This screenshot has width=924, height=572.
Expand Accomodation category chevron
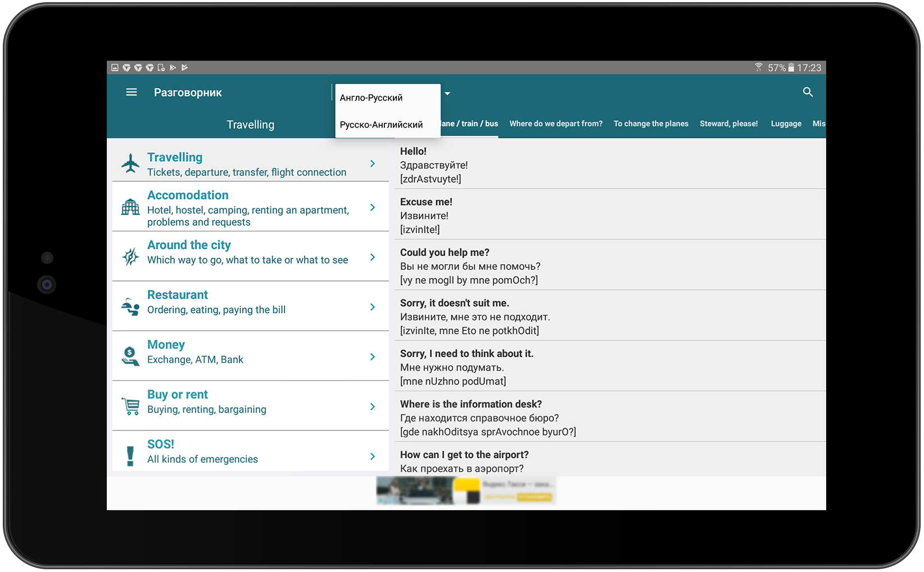tap(373, 207)
